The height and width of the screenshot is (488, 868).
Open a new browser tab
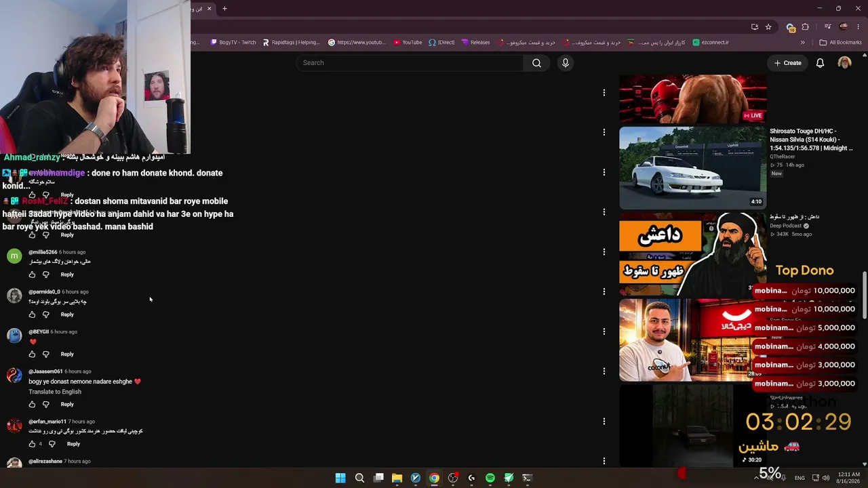(224, 9)
